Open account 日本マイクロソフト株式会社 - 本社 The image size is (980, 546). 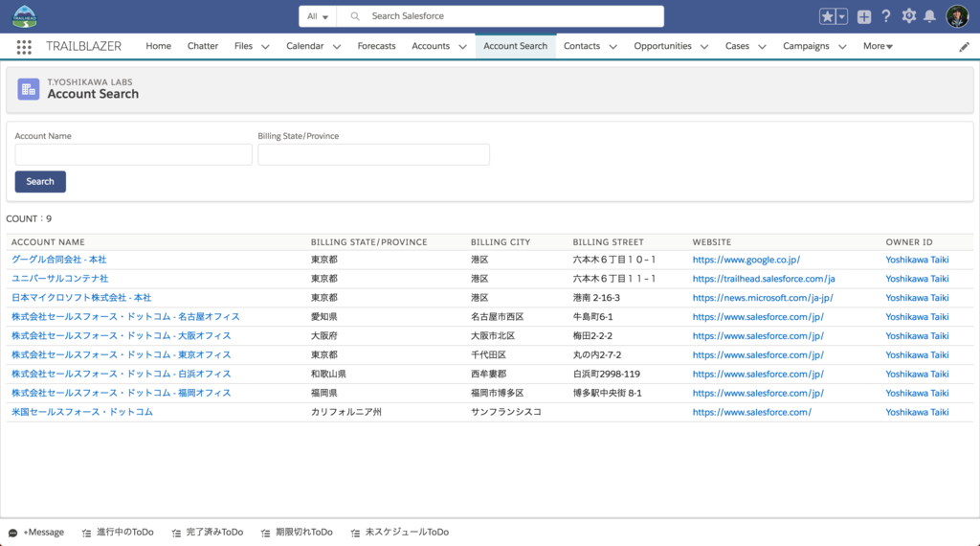click(x=81, y=298)
